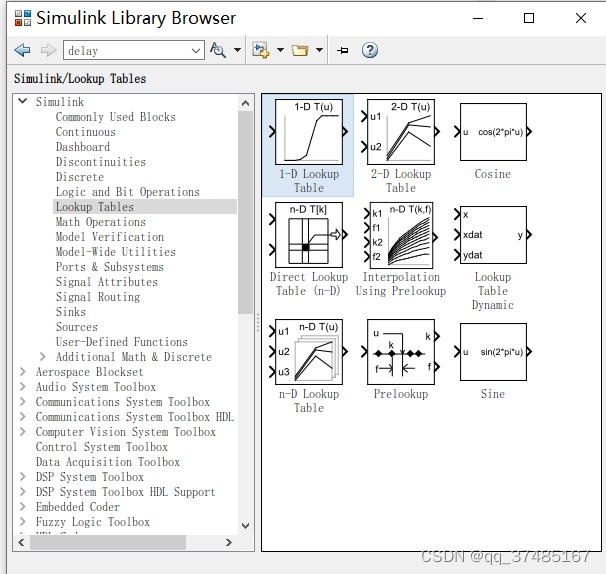Open the Discontinuities library

point(100,162)
